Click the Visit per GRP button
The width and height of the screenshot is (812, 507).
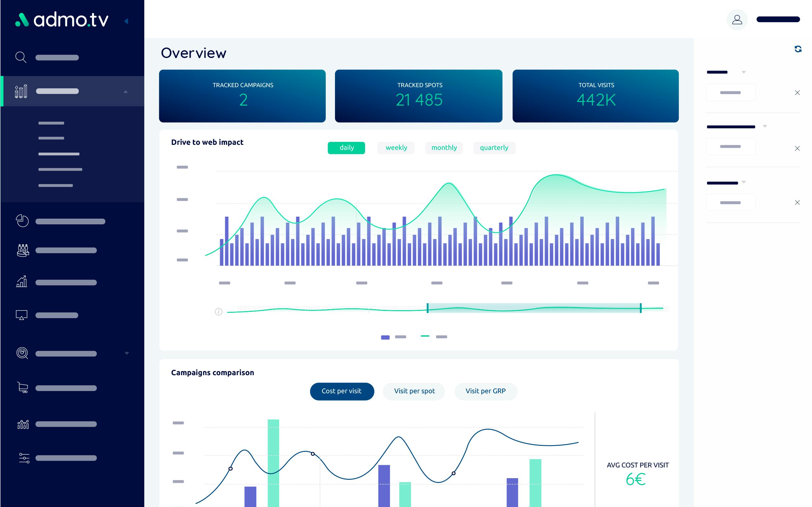485,391
